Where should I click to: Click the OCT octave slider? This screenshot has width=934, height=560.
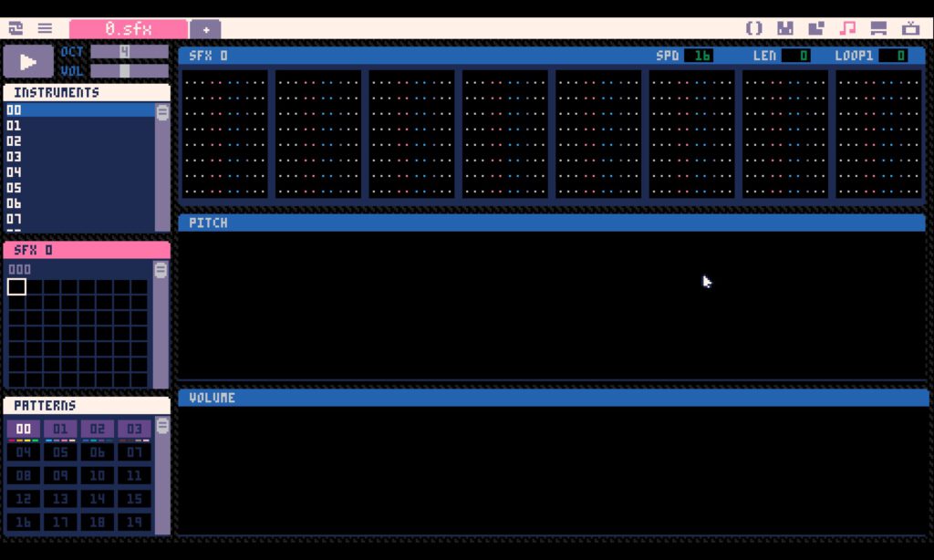point(129,52)
